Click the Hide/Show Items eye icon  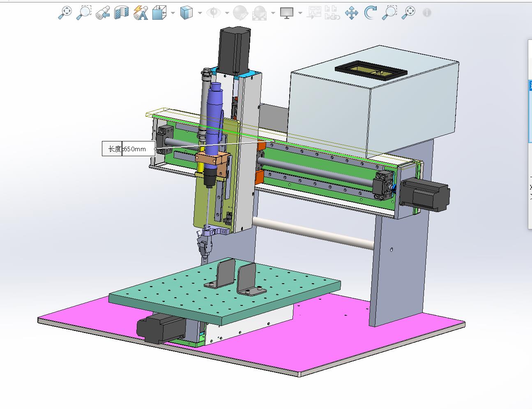click(x=213, y=13)
